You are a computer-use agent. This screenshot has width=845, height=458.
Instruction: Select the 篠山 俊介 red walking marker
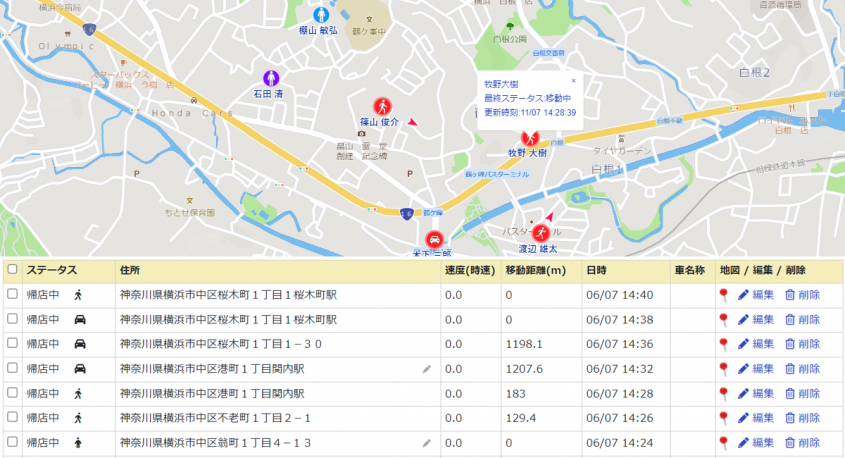(382, 106)
